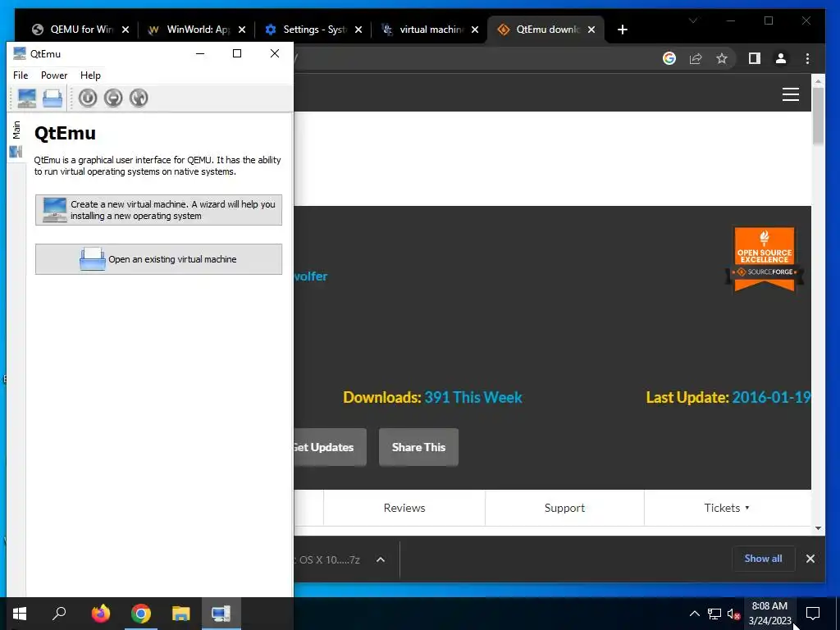Click the new virtual machine toolbar icon in QtEmu
Image resolution: width=840 pixels, height=630 pixels.
click(x=27, y=98)
